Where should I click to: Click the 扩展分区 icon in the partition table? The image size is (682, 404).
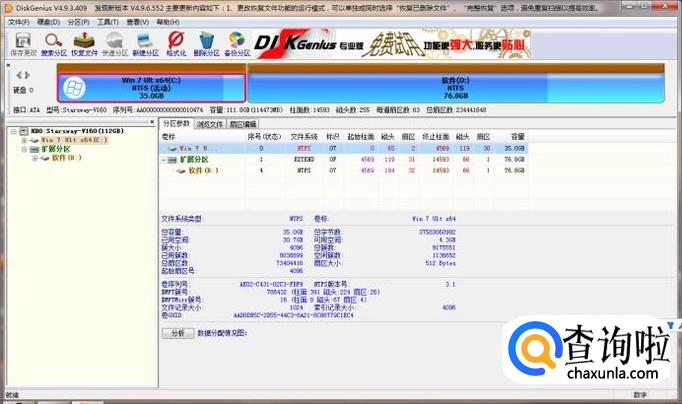(x=173, y=160)
